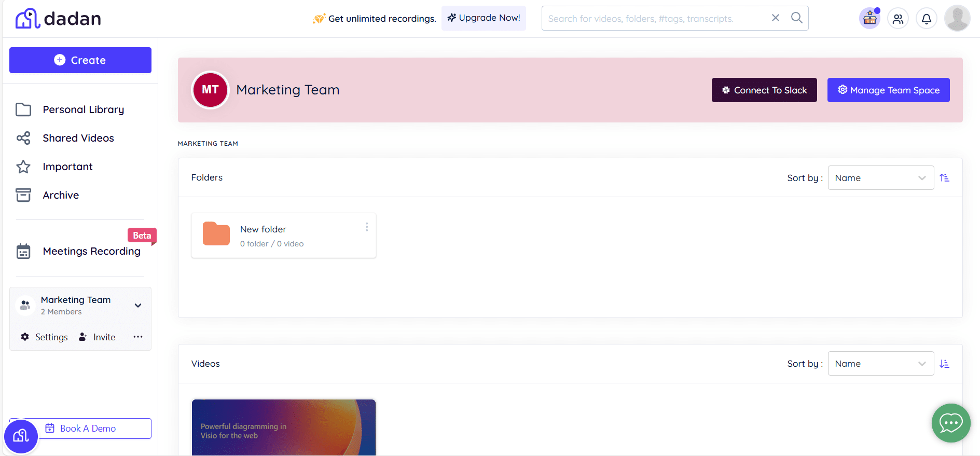980x456 pixels.
Task: Click the Invite person icon
Action: coord(83,337)
